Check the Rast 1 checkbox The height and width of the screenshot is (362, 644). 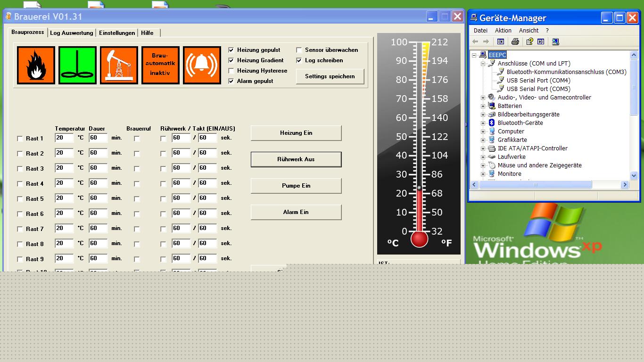pyautogui.click(x=20, y=139)
